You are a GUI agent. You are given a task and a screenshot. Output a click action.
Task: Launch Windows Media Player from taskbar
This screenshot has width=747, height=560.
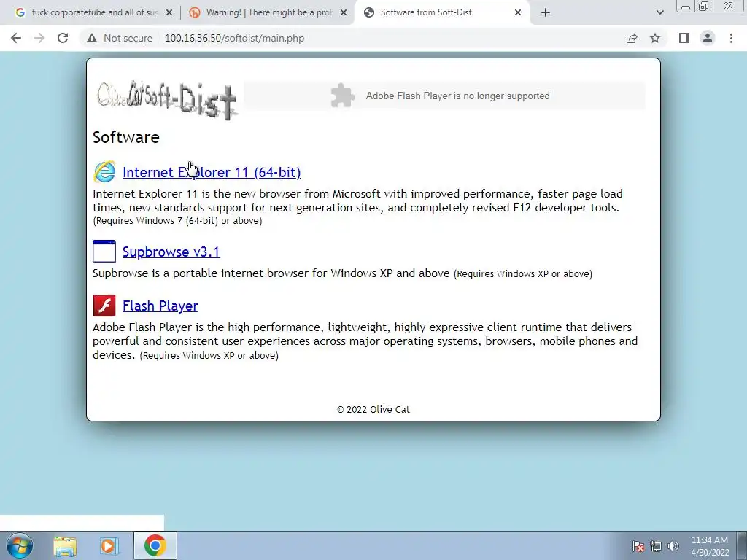click(109, 546)
